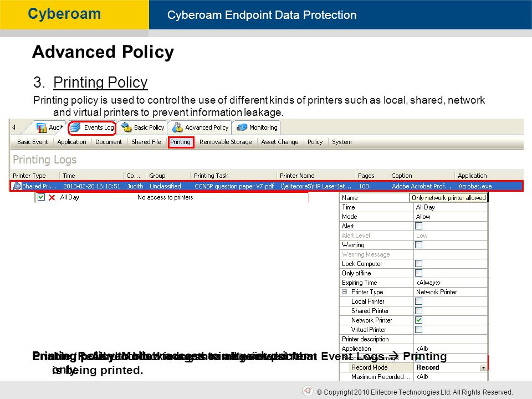Screen dimensions: 532x399
Task: Check the Virtual Printer checkbox
Action: (419, 329)
